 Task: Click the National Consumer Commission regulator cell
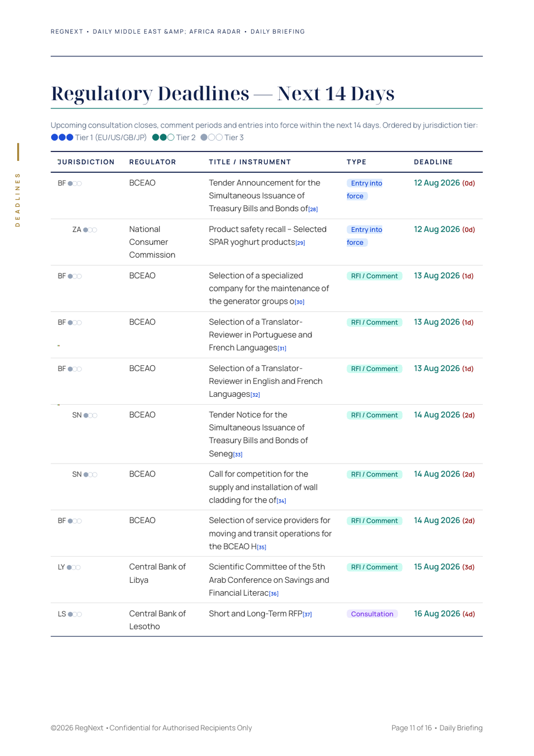tap(152, 242)
